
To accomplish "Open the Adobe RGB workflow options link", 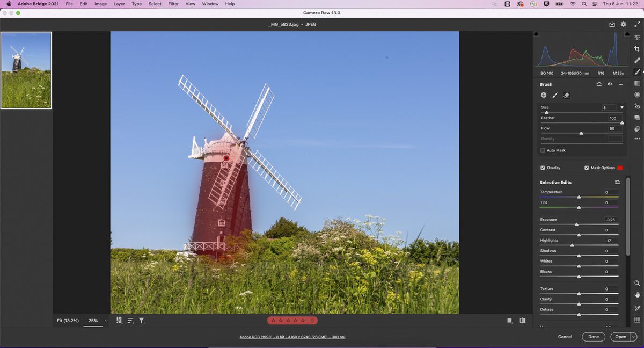I will (x=292, y=337).
